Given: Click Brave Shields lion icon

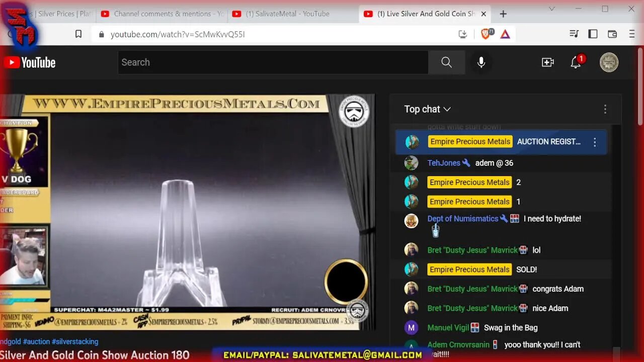Looking at the screenshot, I should click(x=487, y=34).
